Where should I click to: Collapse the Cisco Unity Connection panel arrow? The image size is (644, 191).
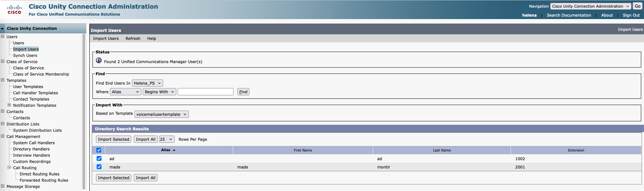click(2, 29)
